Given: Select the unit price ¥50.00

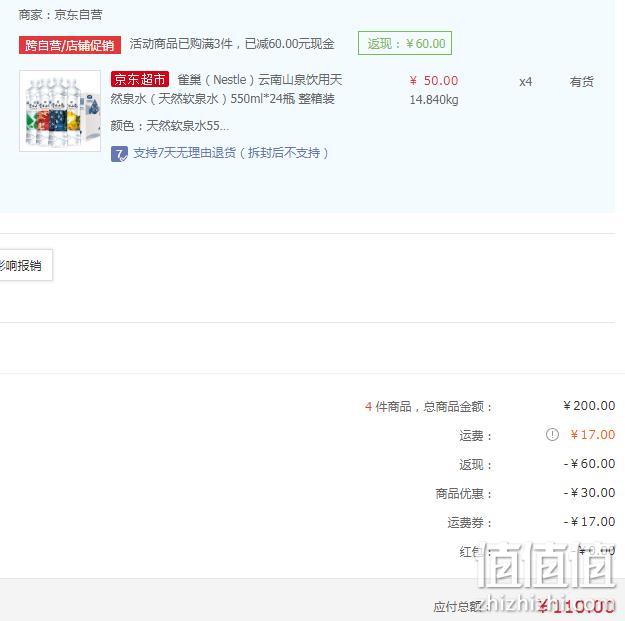Looking at the screenshot, I should point(434,81).
